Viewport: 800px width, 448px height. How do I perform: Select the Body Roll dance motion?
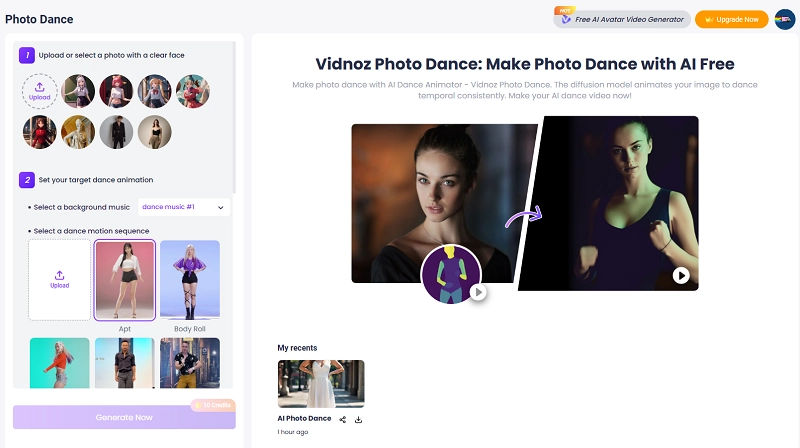point(190,280)
